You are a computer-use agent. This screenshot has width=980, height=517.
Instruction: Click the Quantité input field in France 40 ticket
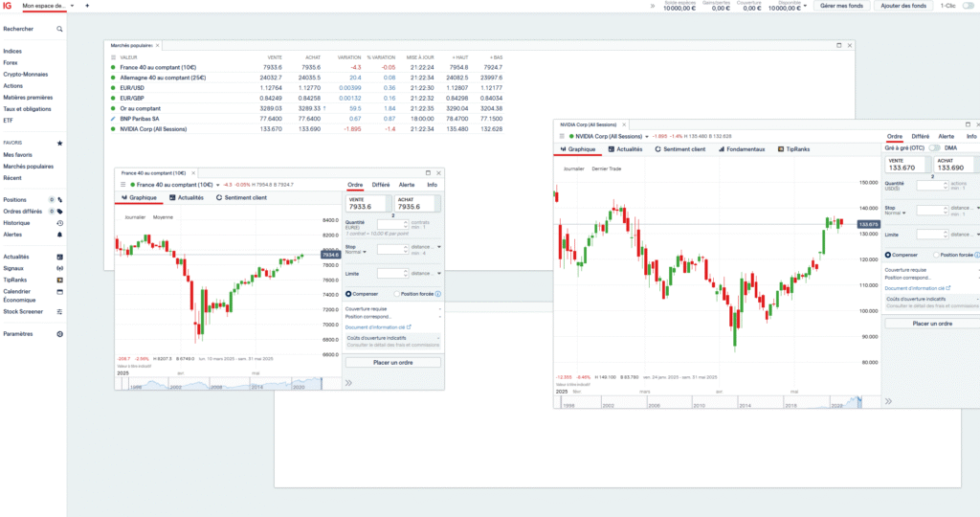392,224
